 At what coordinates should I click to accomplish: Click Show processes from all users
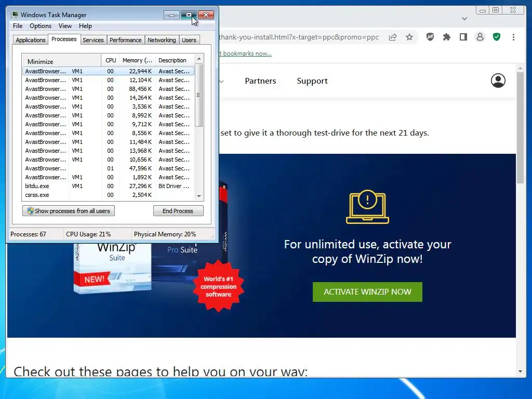point(69,211)
